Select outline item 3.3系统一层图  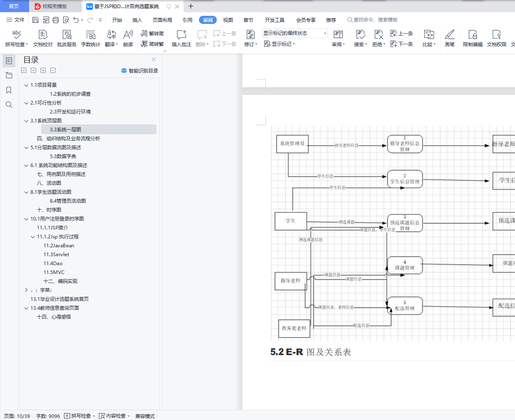click(98, 130)
